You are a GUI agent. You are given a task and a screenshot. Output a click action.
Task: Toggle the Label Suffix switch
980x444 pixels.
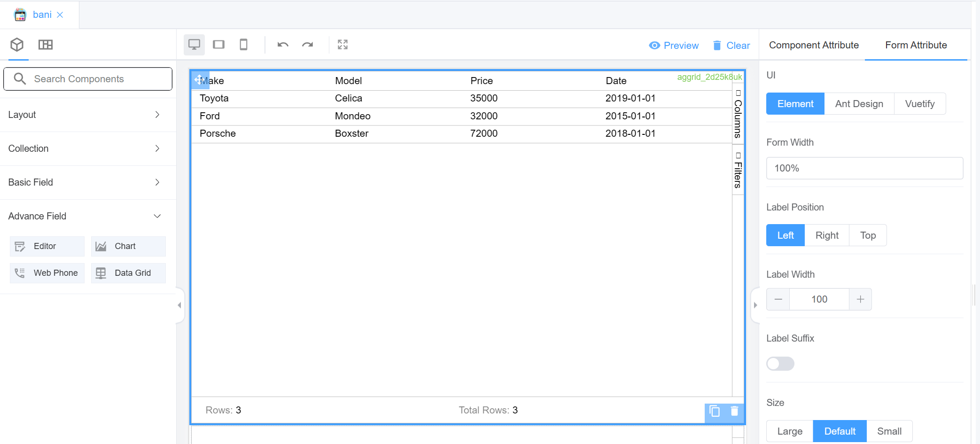click(x=780, y=364)
